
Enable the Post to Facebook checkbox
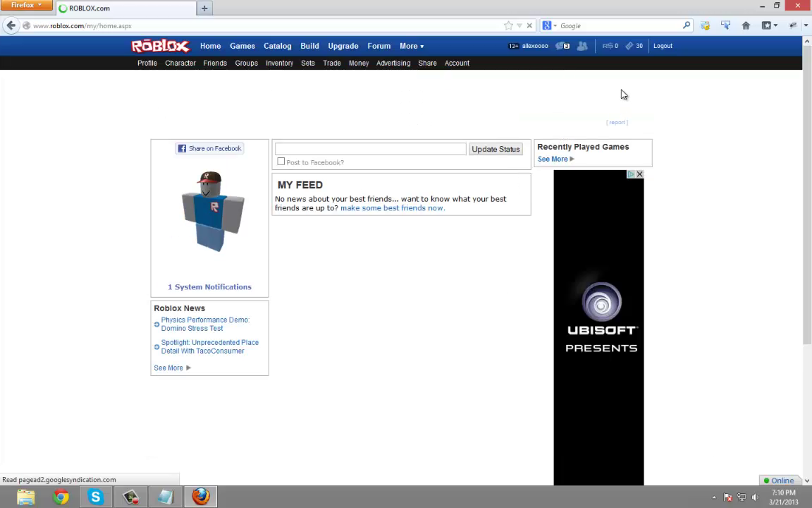click(281, 162)
